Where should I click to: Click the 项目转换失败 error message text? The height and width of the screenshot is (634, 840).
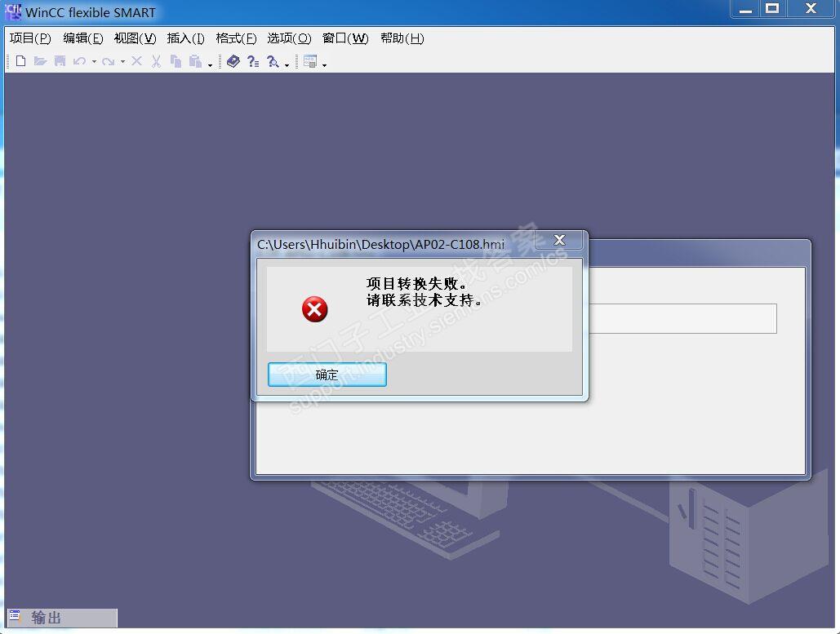(x=417, y=283)
